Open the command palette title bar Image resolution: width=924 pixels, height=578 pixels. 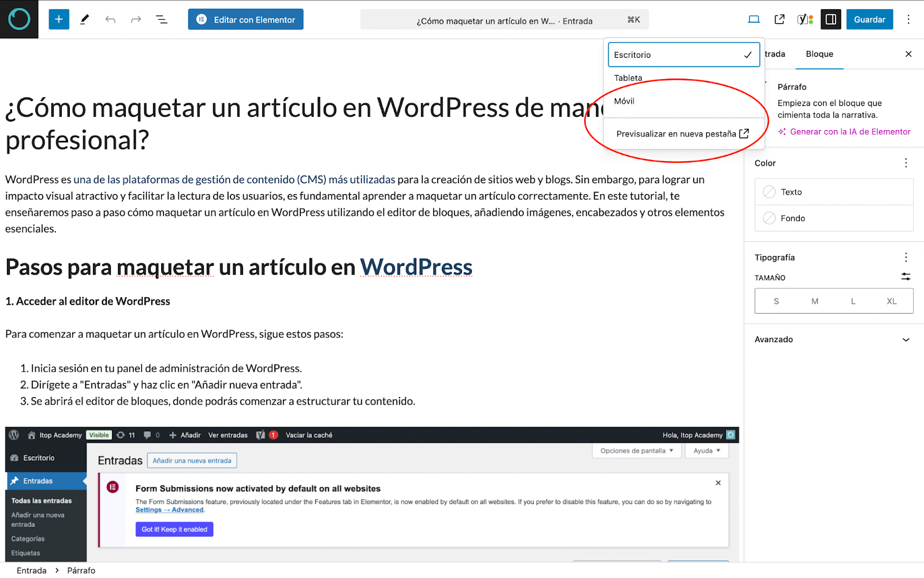pyautogui.click(x=504, y=20)
